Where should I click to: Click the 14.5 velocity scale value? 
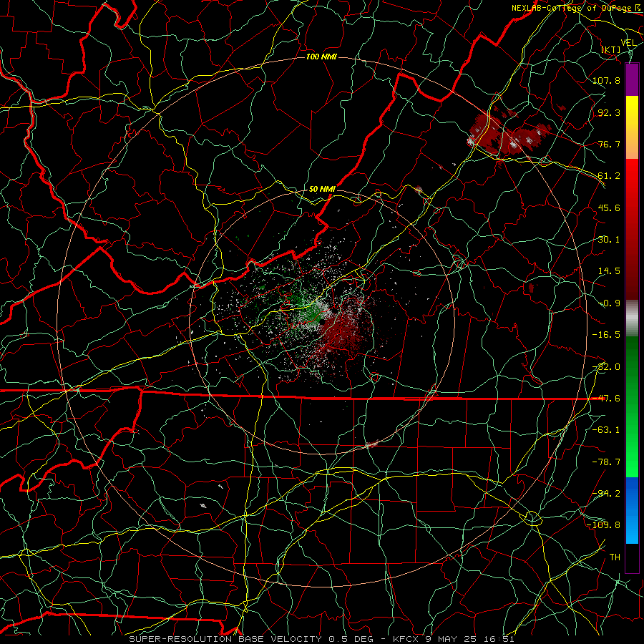coord(609,271)
